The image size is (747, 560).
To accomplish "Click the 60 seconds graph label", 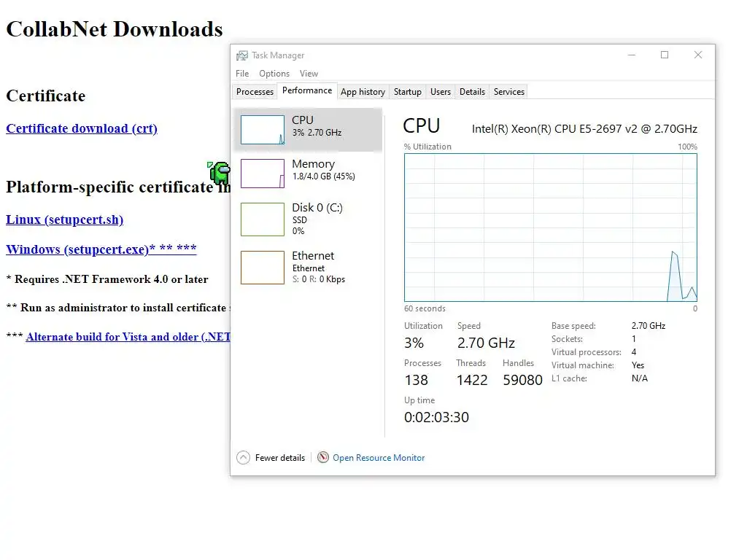I will point(425,308).
